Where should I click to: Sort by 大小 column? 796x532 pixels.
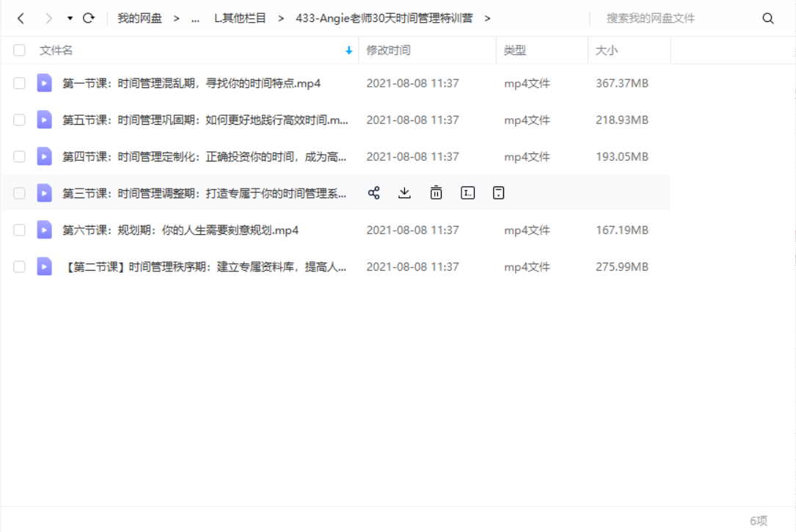(x=607, y=50)
